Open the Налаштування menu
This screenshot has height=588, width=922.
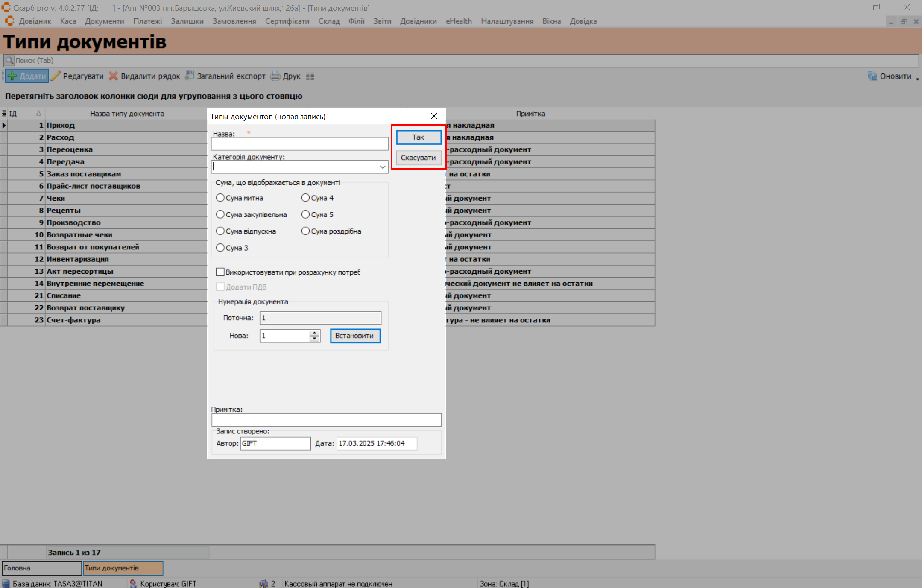point(507,21)
